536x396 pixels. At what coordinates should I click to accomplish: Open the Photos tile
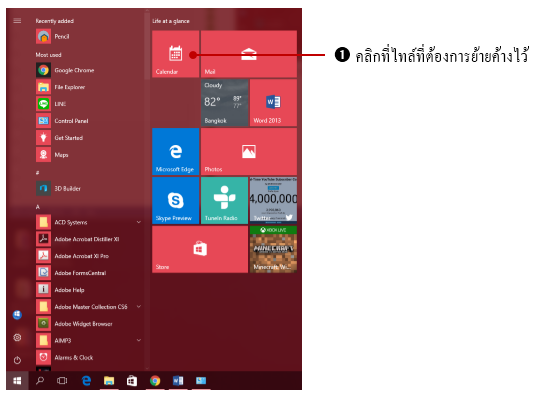(x=249, y=151)
